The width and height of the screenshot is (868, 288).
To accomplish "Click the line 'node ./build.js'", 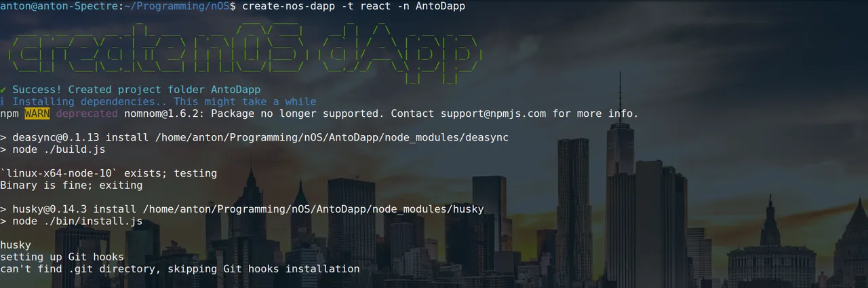I will click(52, 149).
